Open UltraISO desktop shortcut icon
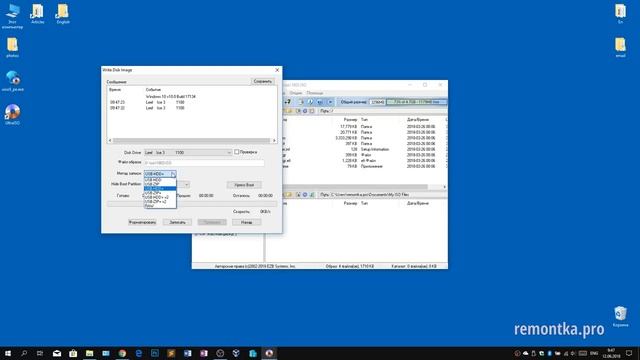The height and width of the screenshot is (360, 640). point(12,114)
